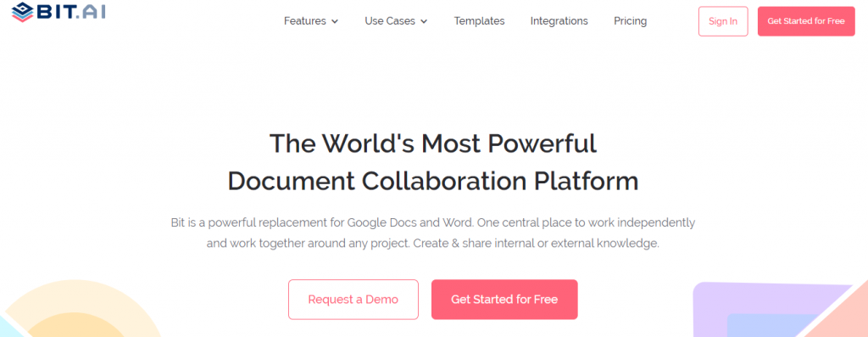Go to the Templates page
868x337 pixels.
tap(480, 21)
